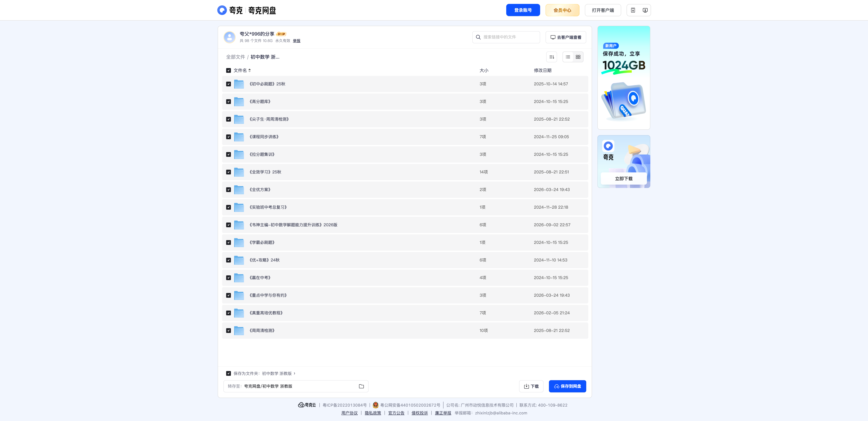Focus the 搜索链接中的文件 search field
The height and width of the screenshot is (421, 868).
(x=506, y=37)
